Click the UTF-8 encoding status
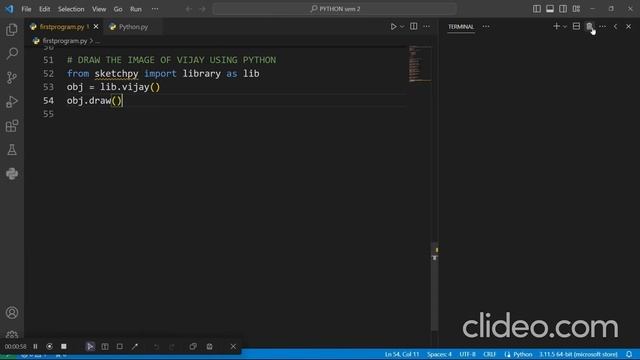This screenshot has height=360, width=640. pos(467,354)
